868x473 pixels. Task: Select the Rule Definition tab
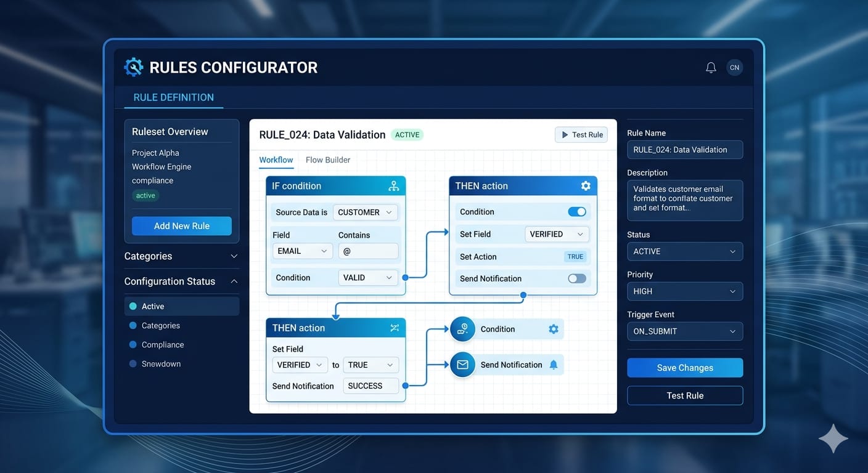(173, 97)
